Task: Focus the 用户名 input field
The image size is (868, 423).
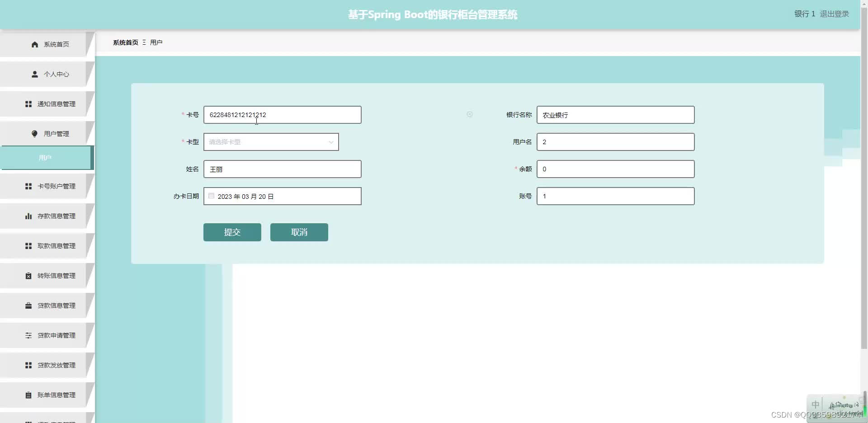Action: (616, 142)
